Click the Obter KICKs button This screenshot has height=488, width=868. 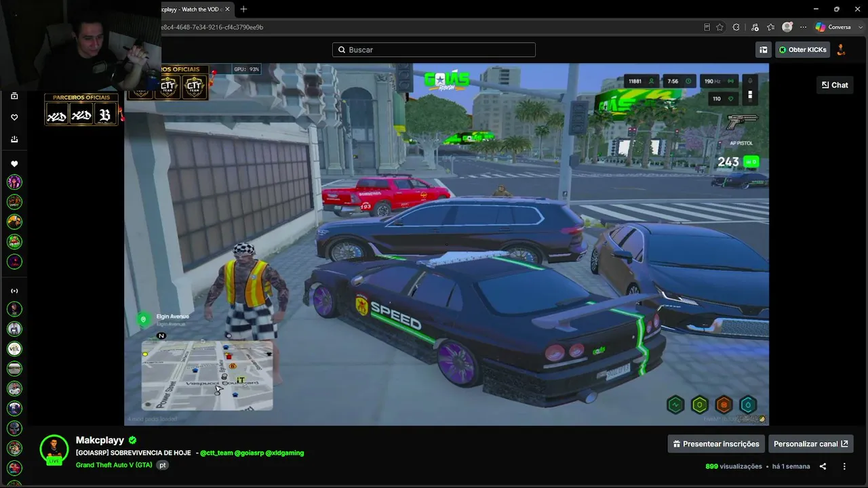802,49
